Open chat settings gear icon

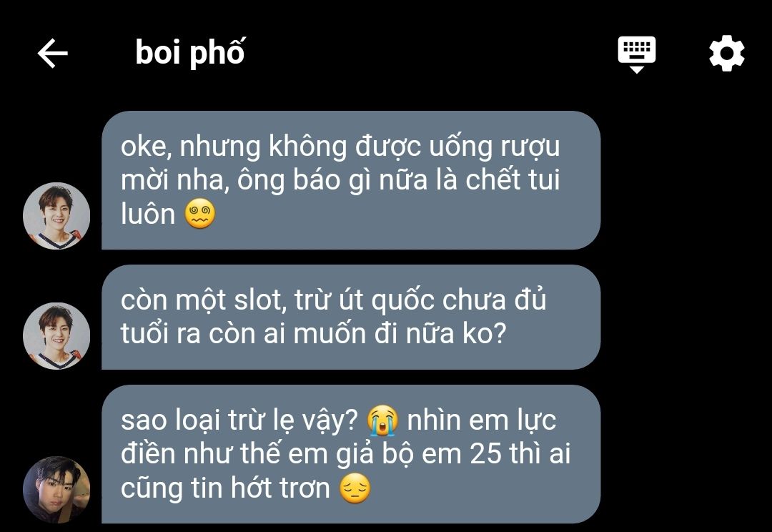[726, 53]
